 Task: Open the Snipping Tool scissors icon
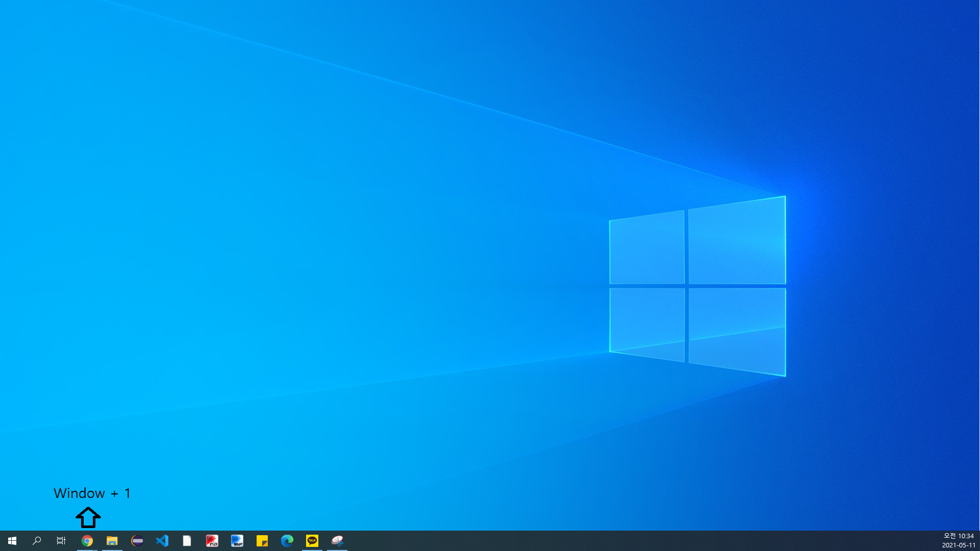[x=337, y=541]
